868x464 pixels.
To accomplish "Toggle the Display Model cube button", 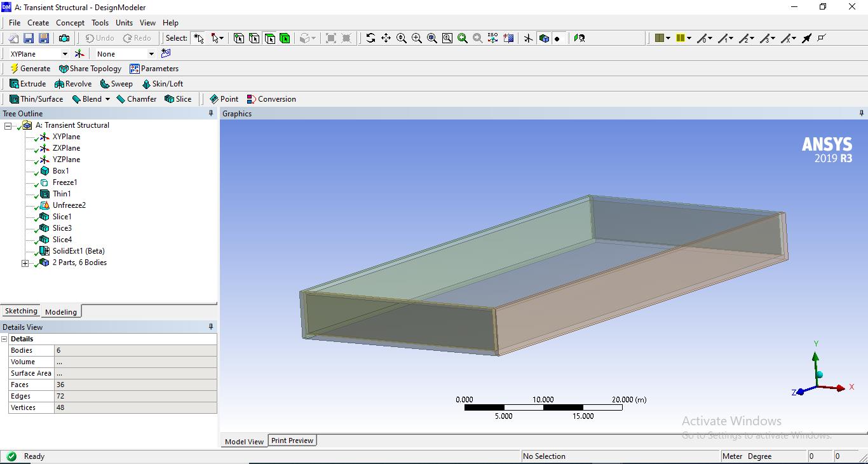I will (544, 38).
